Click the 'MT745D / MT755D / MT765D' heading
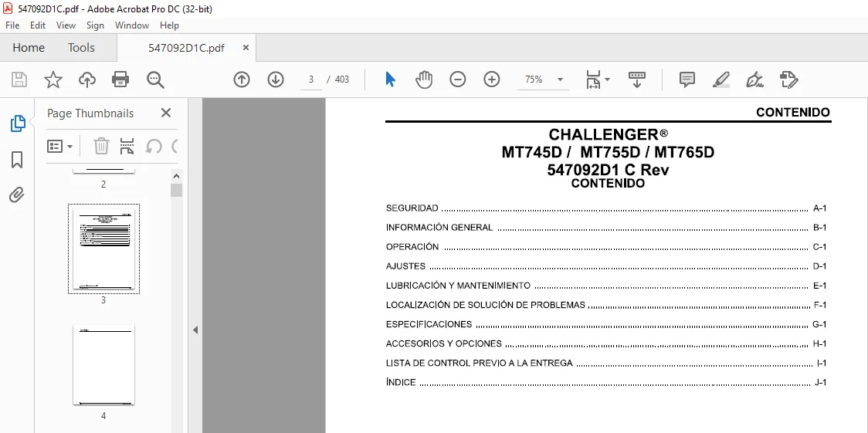 tap(608, 152)
